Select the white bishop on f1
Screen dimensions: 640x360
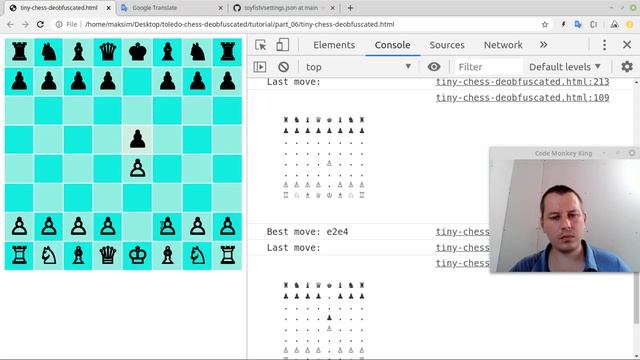167,256
